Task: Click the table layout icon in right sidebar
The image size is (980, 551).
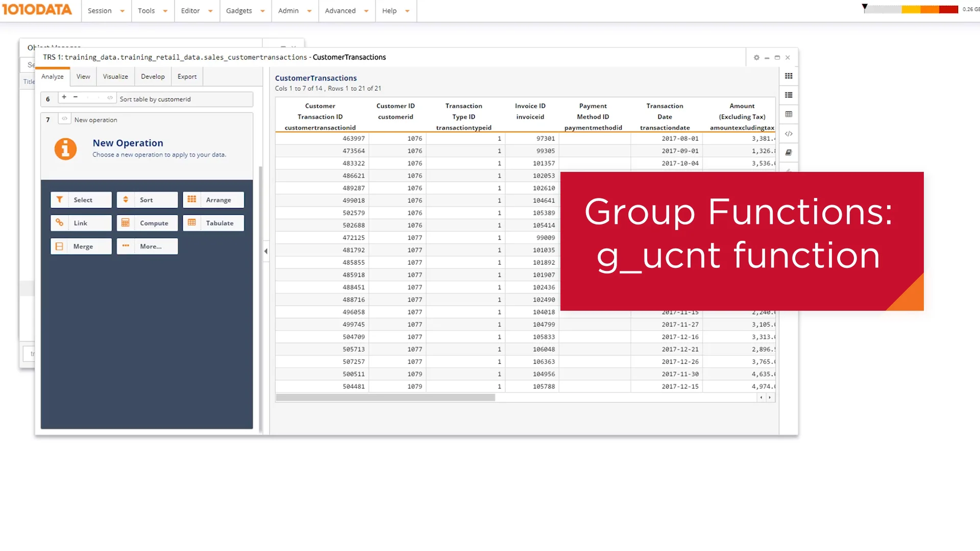Action: coord(789,114)
